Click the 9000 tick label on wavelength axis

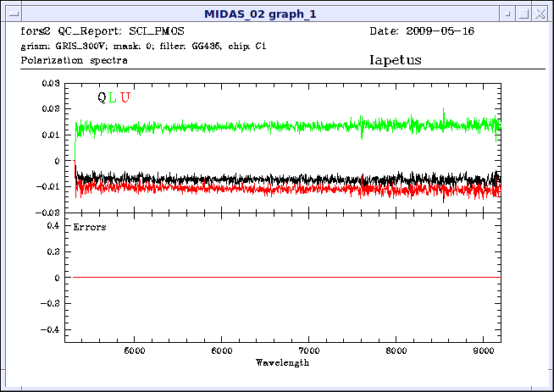click(484, 349)
